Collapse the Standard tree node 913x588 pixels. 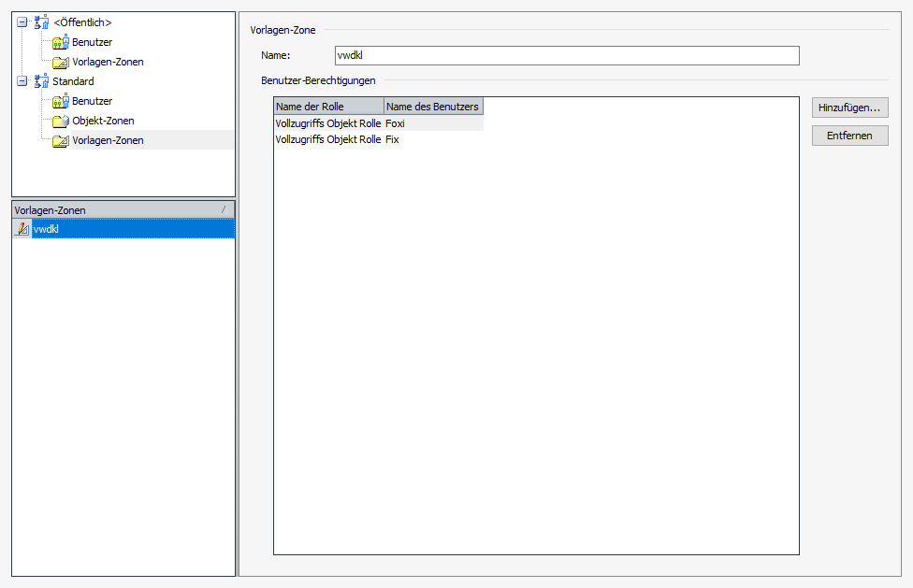(x=22, y=81)
